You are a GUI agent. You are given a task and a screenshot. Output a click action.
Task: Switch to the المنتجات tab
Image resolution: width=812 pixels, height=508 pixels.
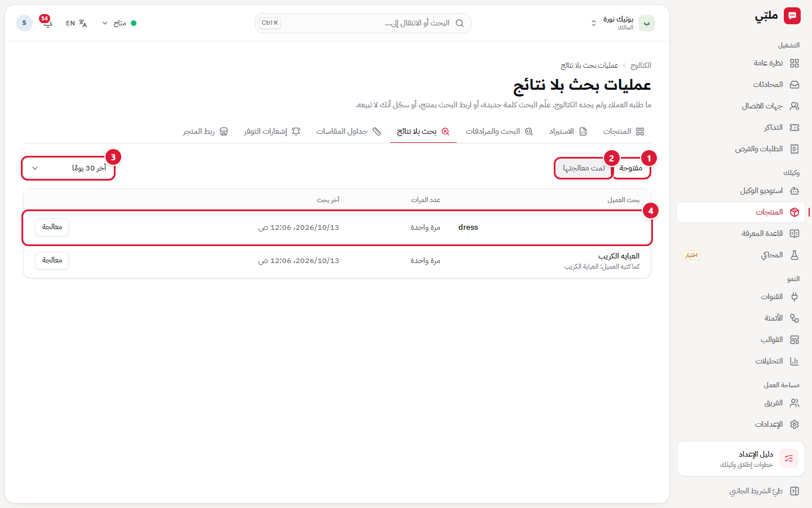tap(623, 132)
